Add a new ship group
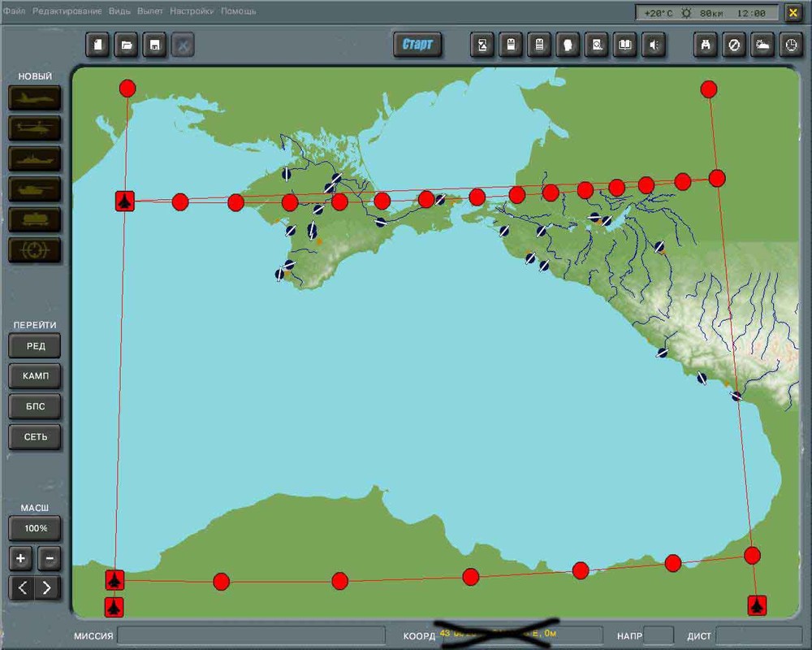 [x=35, y=158]
